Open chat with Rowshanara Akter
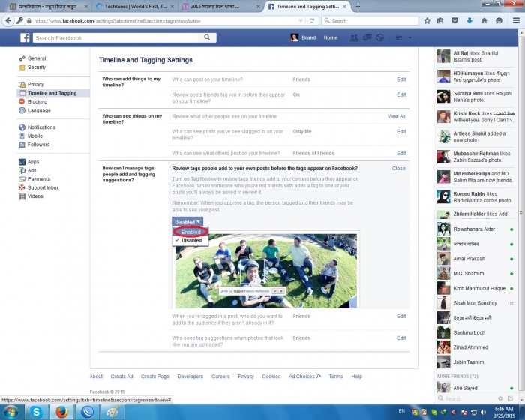 [x=475, y=229]
